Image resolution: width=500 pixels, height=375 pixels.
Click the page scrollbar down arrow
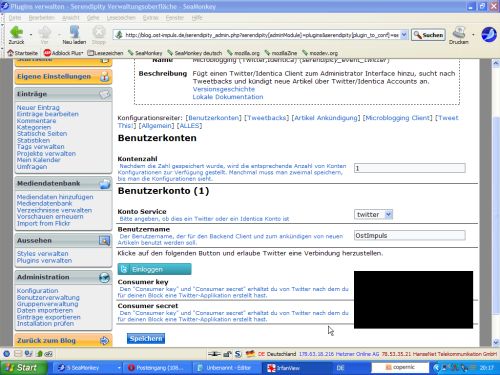[x=496, y=342]
